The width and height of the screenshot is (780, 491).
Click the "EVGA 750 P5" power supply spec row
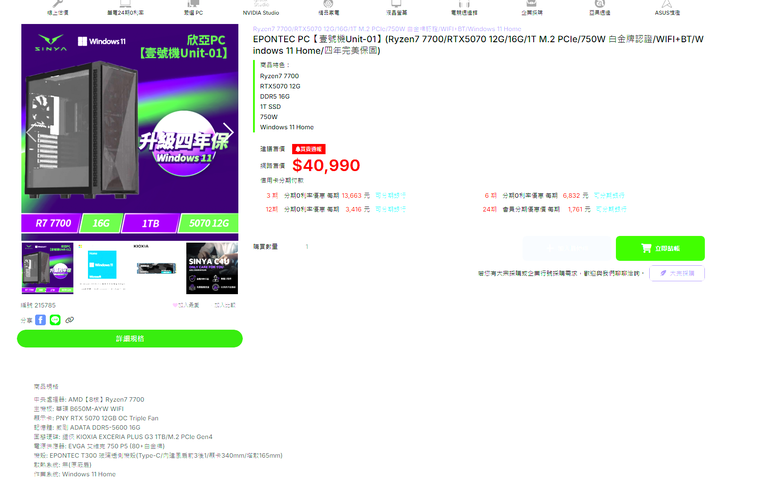pos(99,446)
